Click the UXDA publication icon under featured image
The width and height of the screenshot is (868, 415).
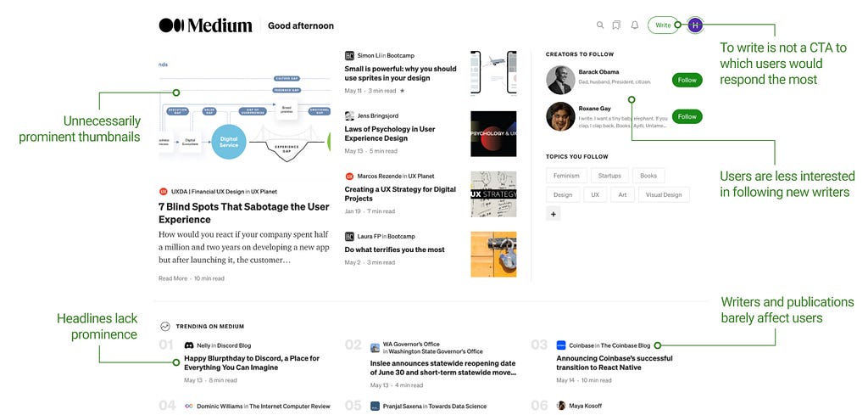pos(164,192)
